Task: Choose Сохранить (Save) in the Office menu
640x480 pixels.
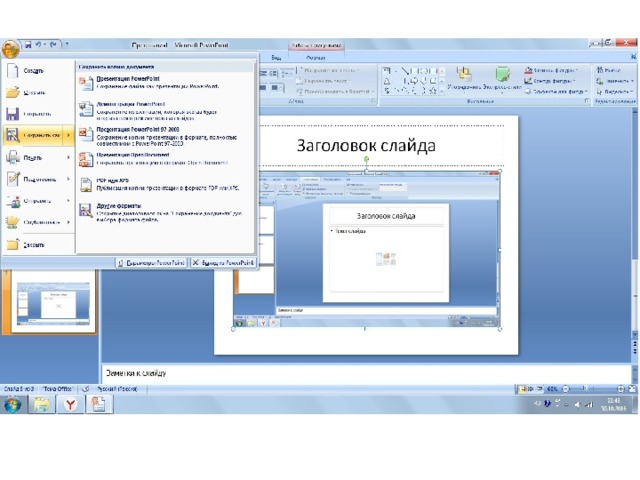Action: click(38, 114)
